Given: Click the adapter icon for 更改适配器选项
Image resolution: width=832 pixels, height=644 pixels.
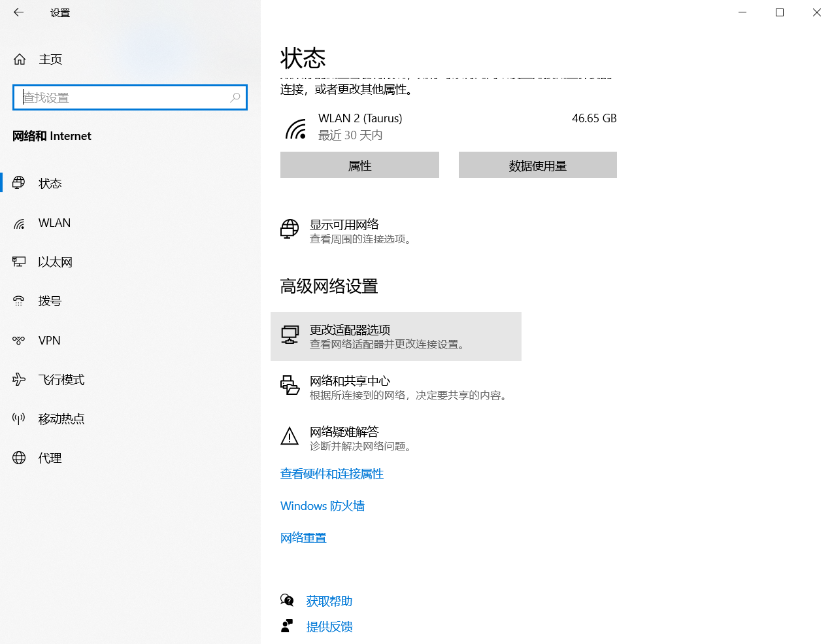Looking at the screenshot, I should [x=290, y=335].
